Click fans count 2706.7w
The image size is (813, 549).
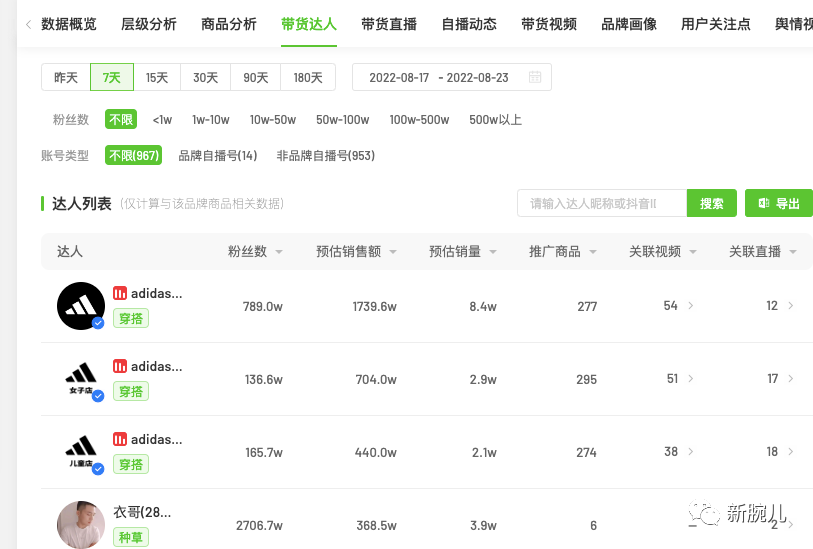[259, 526]
